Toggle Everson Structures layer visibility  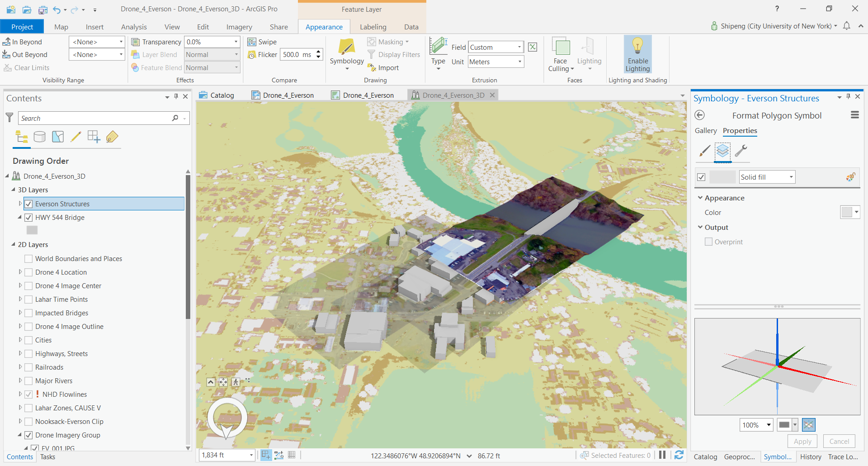(28, 204)
